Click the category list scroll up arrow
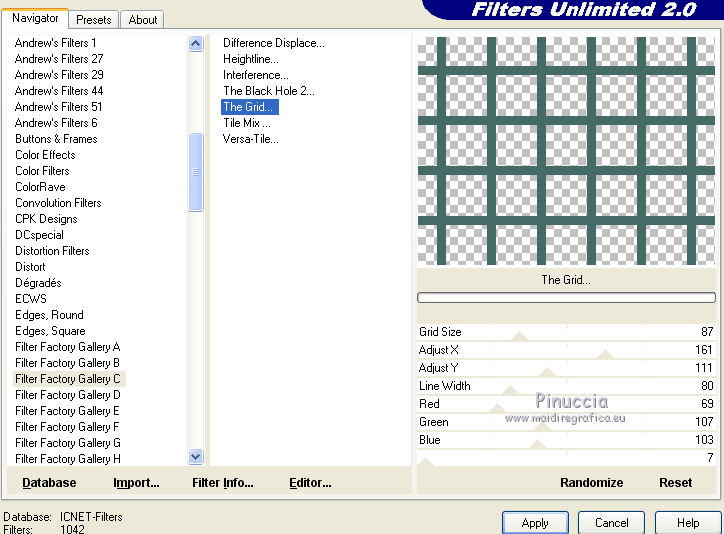This screenshot has height=534, width=724. coord(196,44)
